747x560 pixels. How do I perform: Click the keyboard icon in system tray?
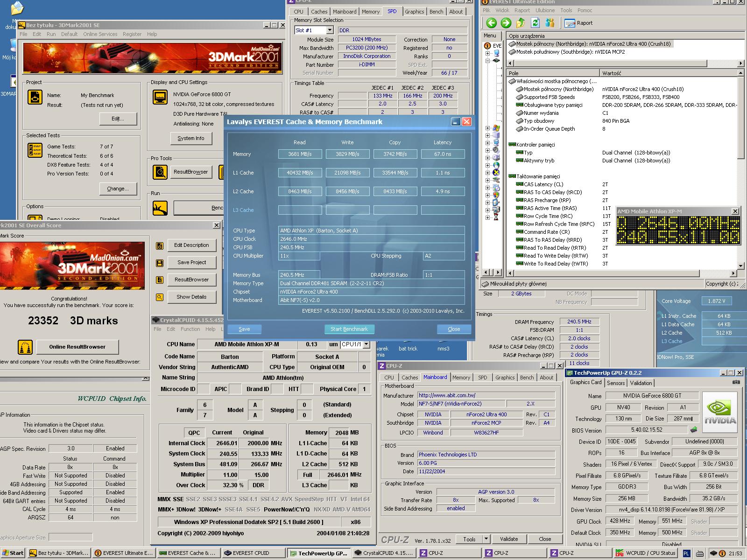pyautogui.click(x=699, y=553)
